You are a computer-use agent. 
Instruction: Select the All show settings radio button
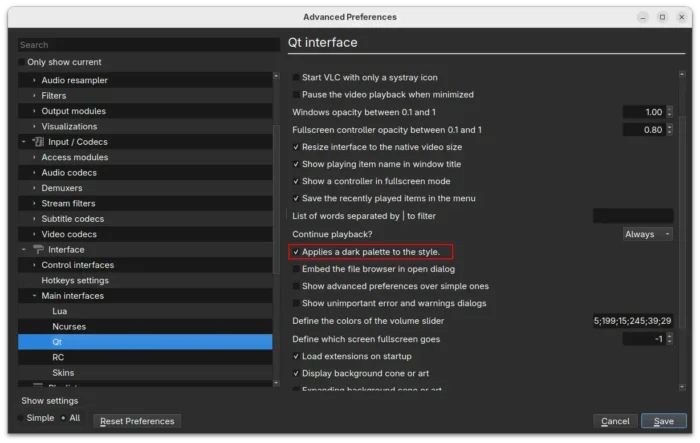coord(63,418)
